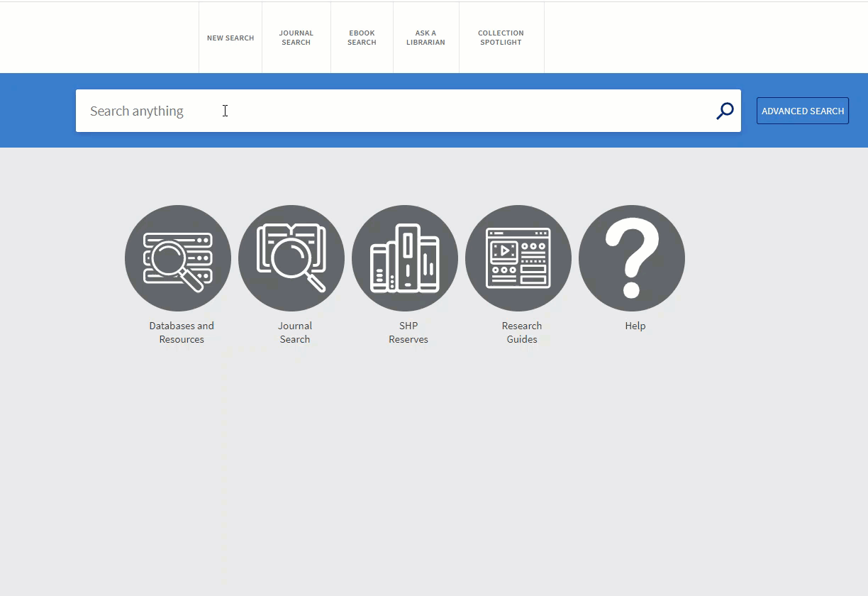The image size is (868, 596).
Task: Click the 'Journal Search' label under icon
Action: (295, 333)
